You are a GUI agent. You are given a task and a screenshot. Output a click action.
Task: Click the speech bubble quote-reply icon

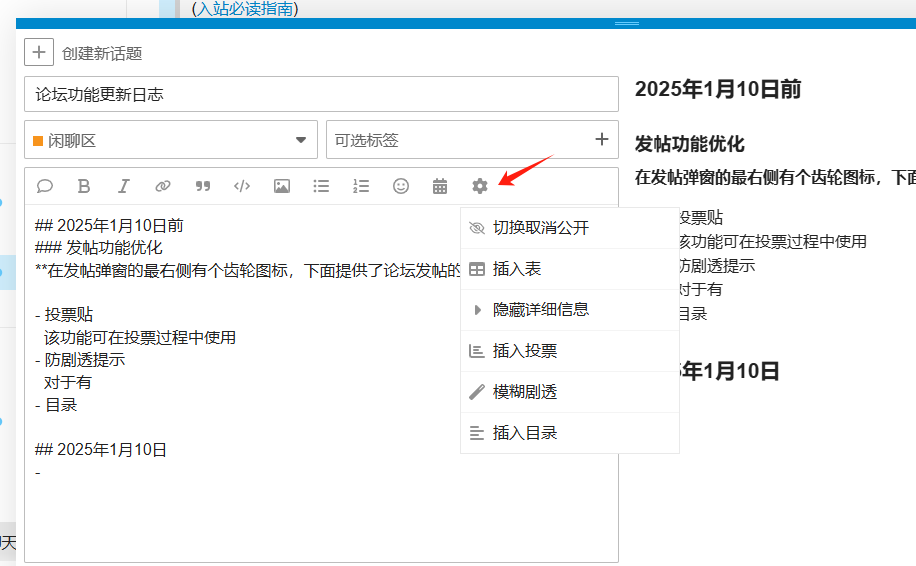(x=45, y=186)
